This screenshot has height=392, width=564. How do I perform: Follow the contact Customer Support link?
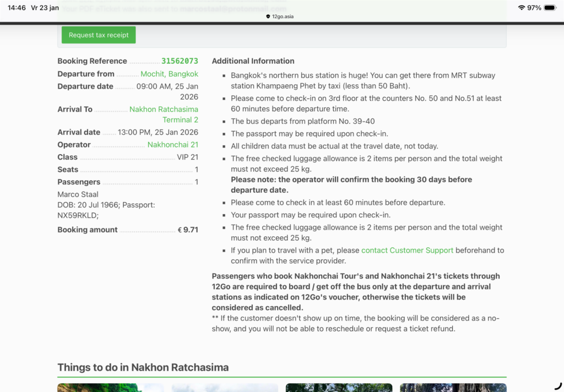tap(407, 251)
